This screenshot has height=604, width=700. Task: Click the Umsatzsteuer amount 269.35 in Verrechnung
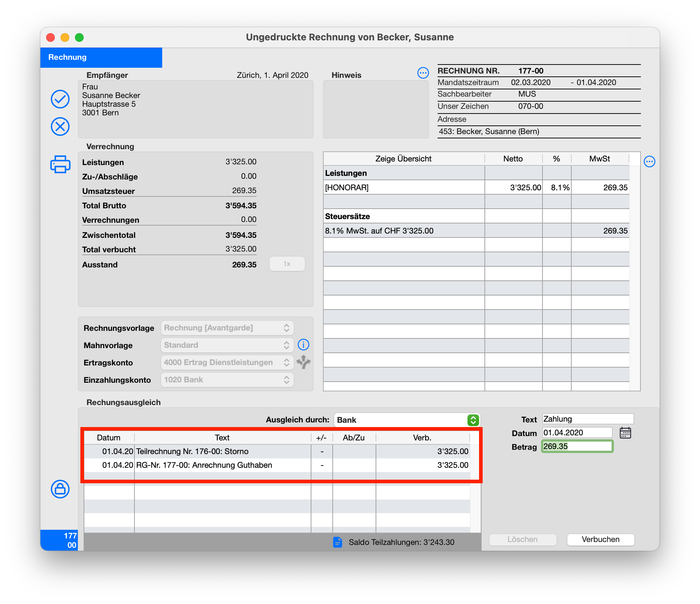pyautogui.click(x=244, y=191)
